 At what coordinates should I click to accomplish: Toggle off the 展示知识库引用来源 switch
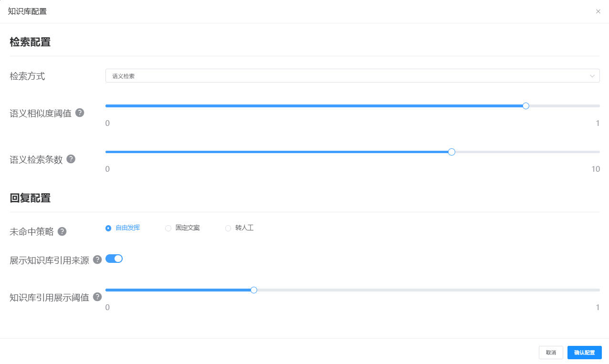114,259
